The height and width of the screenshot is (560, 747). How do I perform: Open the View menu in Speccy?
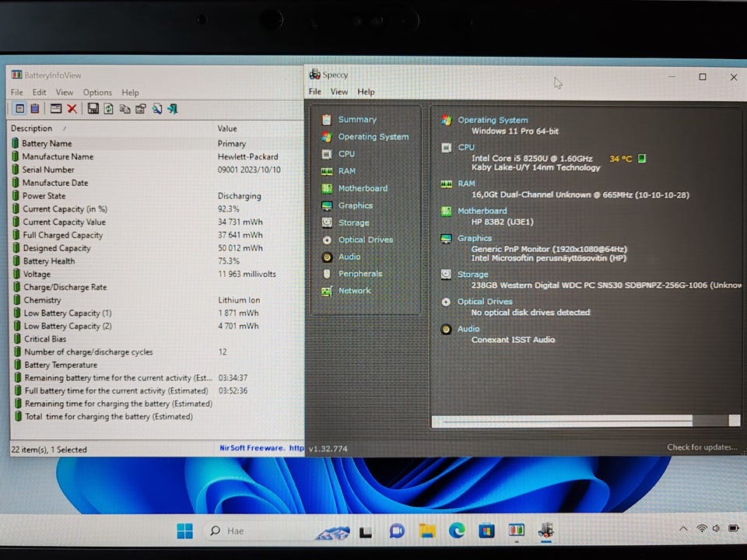[x=339, y=92]
